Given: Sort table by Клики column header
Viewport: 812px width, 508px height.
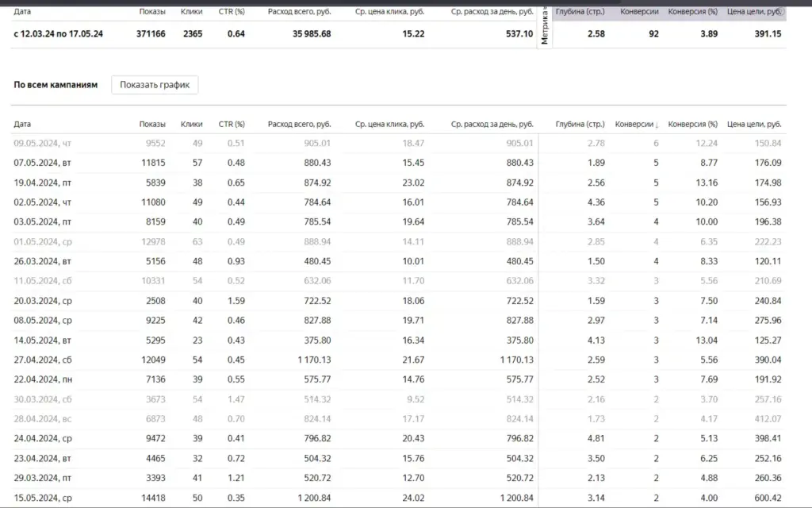Looking at the screenshot, I should coord(191,124).
